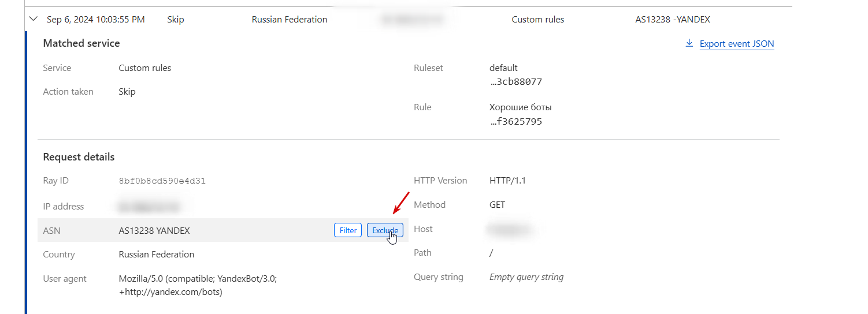Click the YandexBot user agent string
This screenshot has height=314, width=868.
click(198, 285)
